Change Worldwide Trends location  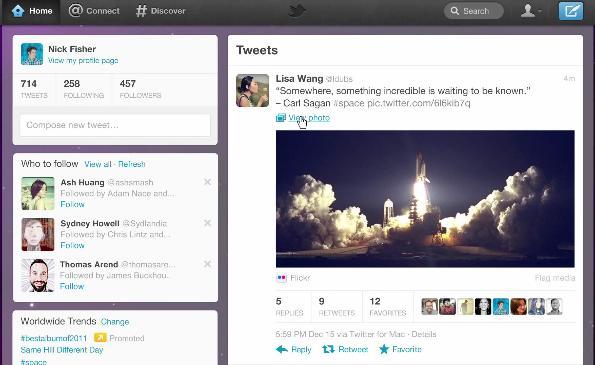point(115,322)
